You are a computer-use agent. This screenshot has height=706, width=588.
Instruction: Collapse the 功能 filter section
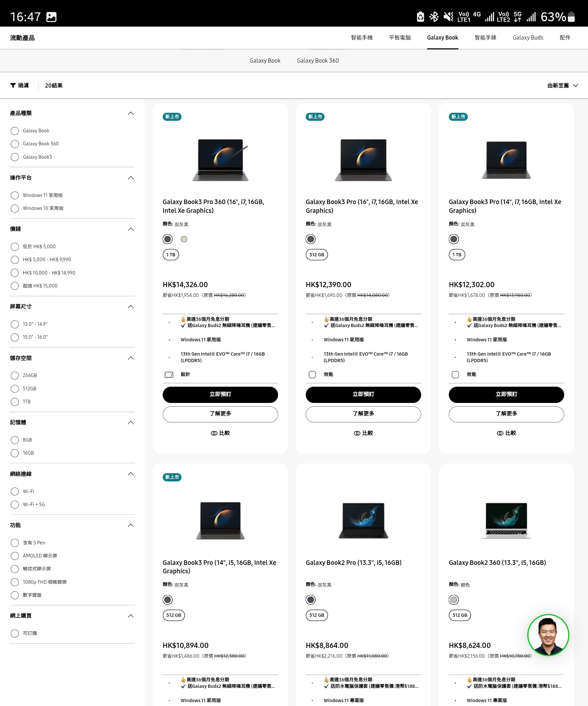coord(131,526)
